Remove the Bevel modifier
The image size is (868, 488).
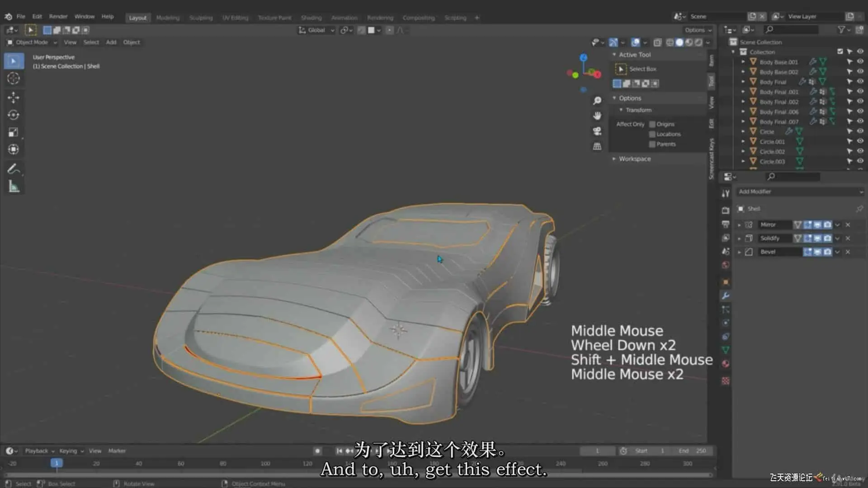point(848,252)
